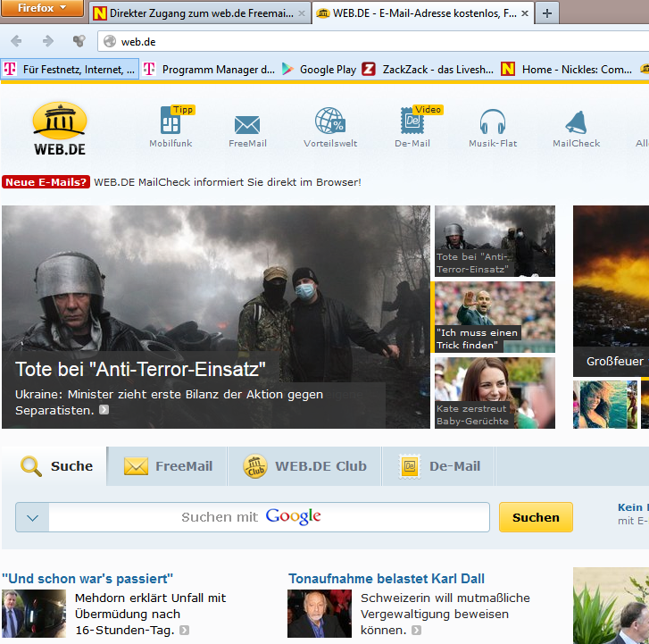This screenshot has height=644, width=649.
Task: Select the Tote bei Anti-Terror-Einsatz small thumbnail
Action: pyautogui.click(x=495, y=241)
